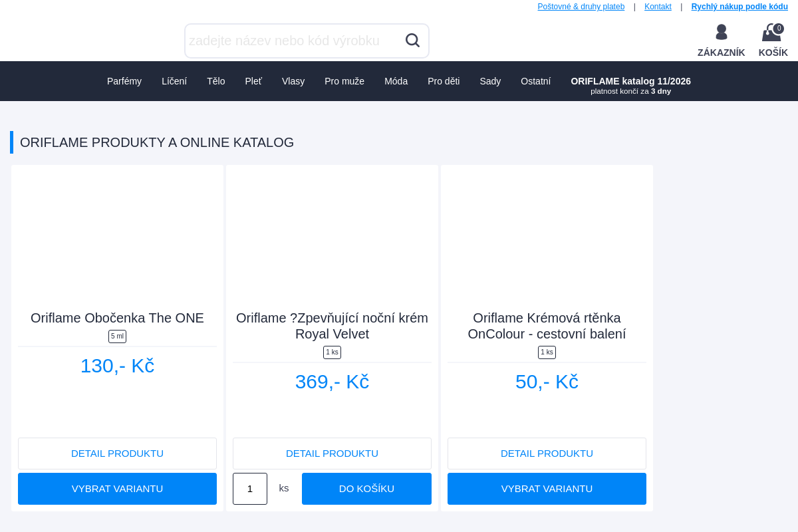Open the Parfémy menu
Viewport: 798px width, 532px height.
pos(124,81)
